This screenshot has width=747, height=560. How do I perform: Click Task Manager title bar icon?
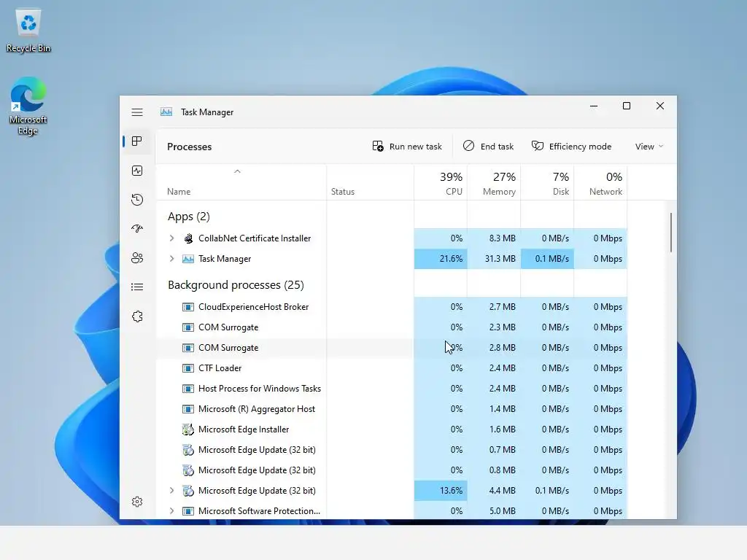tap(166, 112)
